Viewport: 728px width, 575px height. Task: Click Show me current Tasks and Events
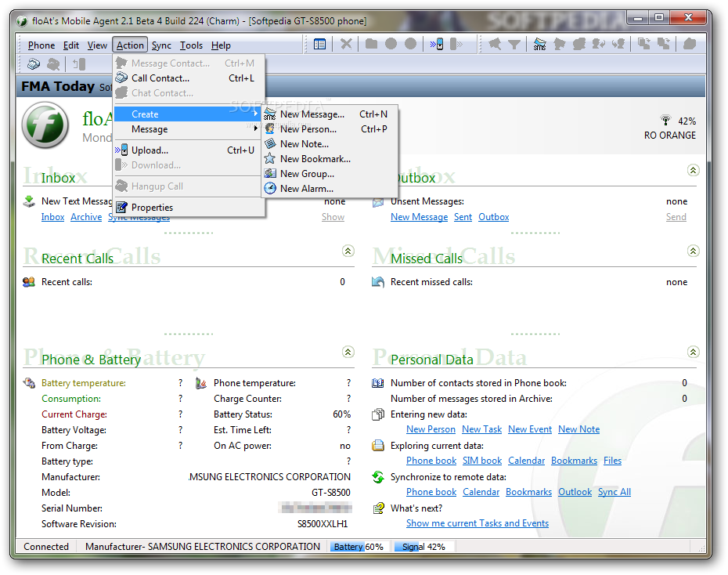click(478, 523)
